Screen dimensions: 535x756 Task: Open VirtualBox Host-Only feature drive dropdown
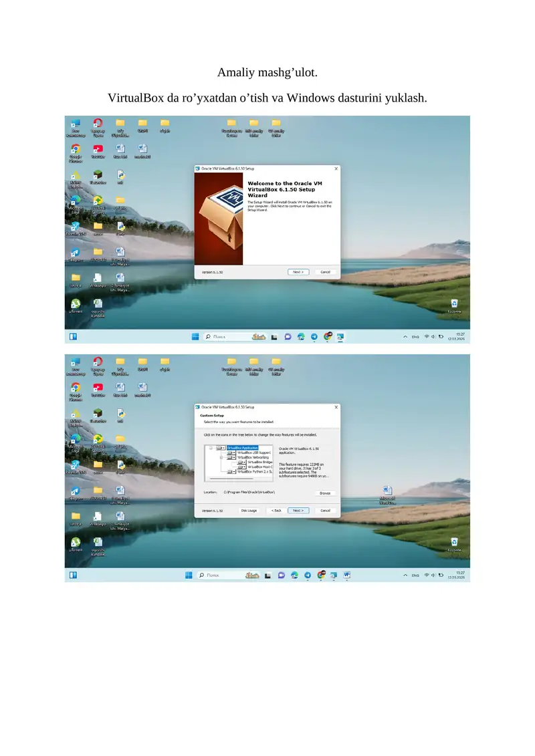pos(241,467)
